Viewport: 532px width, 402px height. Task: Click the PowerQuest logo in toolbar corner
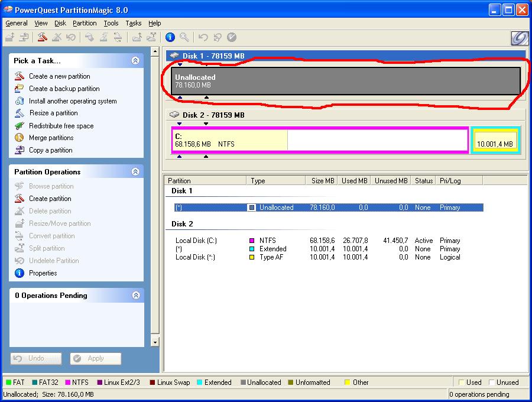click(520, 38)
